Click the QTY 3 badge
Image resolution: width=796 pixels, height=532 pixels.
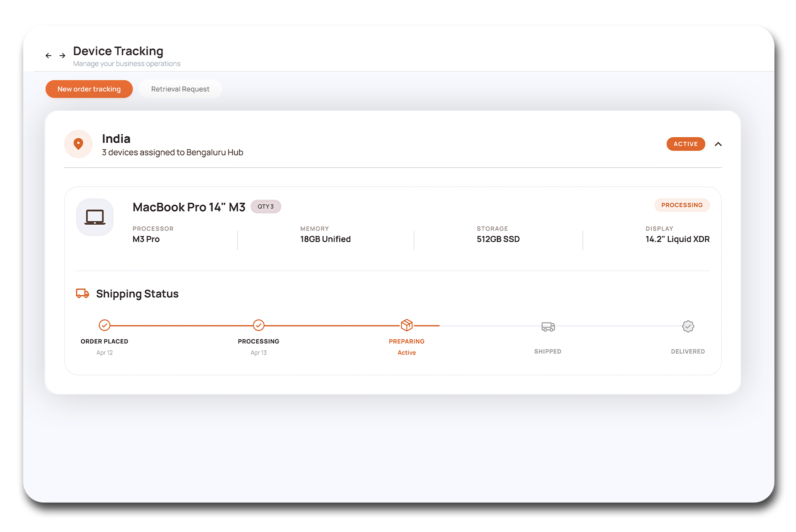pyautogui.click(x=266, y=206)
